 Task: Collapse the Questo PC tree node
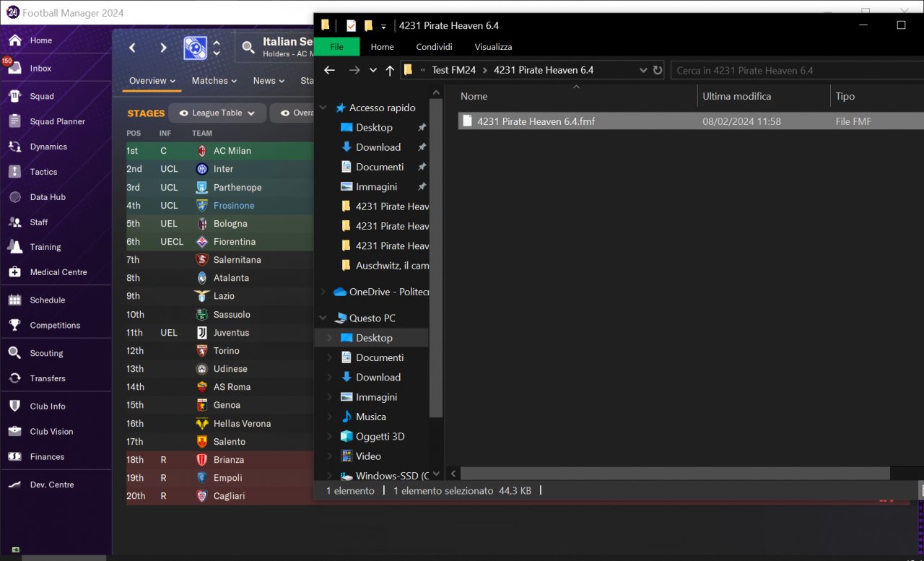[x=323, y=318]
